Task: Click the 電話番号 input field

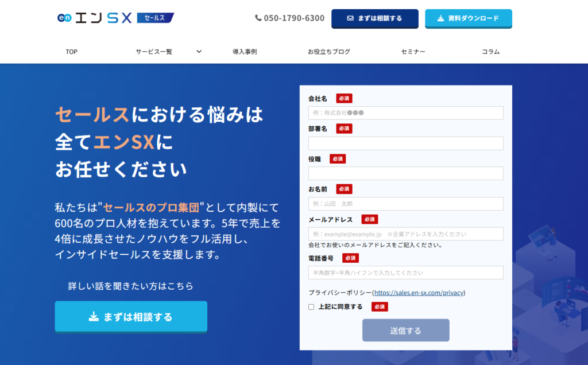Action: (x=405, y=272)
